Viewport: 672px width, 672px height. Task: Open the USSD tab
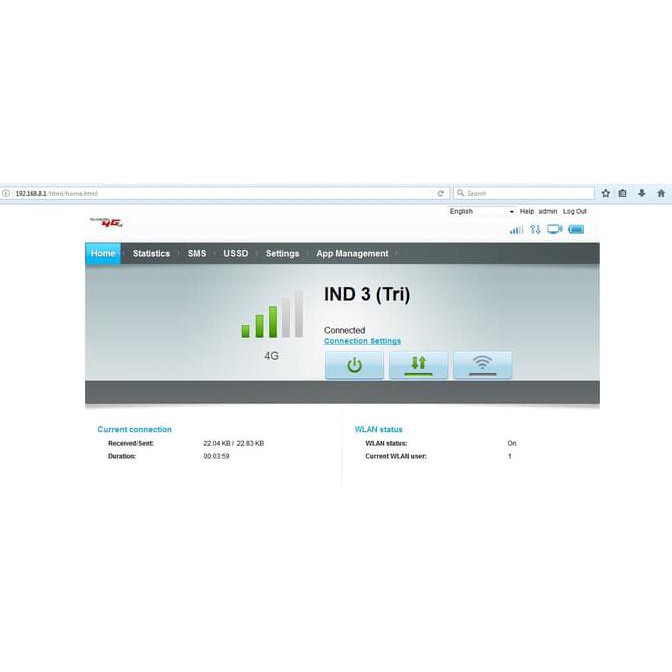[x=236, y=253]
